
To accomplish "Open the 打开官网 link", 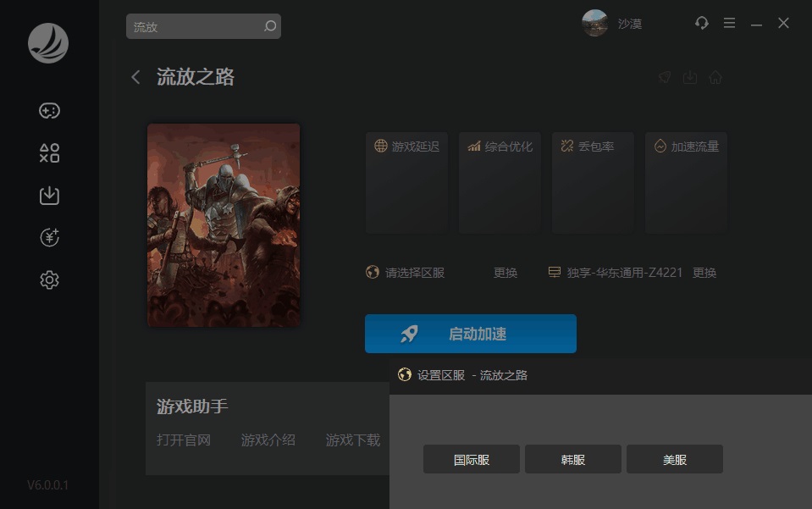I will click(x=184, y=440).
